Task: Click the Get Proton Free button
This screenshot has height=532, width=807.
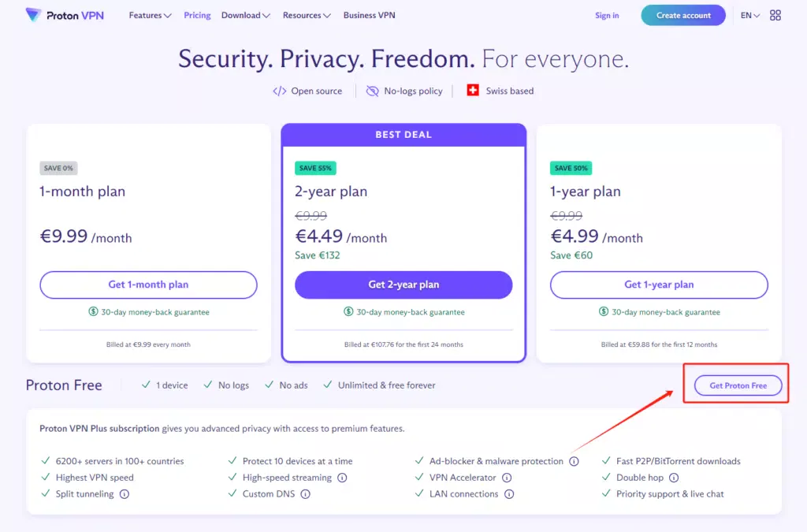Action: [738, 385]
